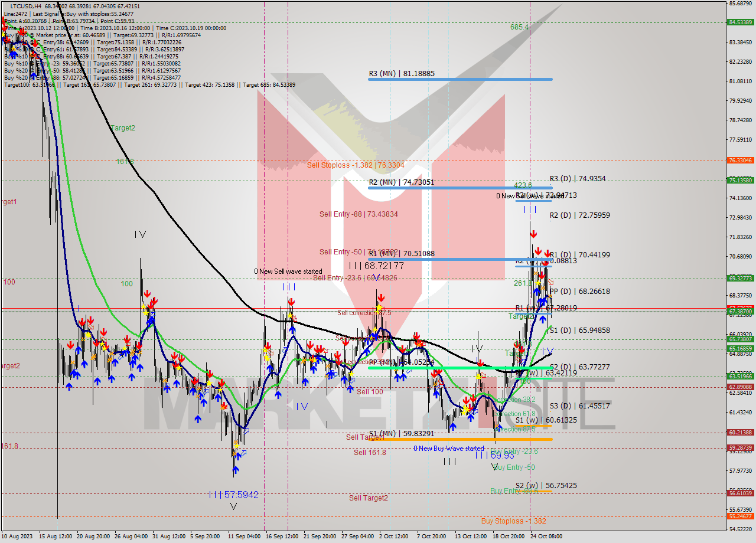
Task: Click the 'Buy Entry -50' label
Action: click(x=513, y=467)
